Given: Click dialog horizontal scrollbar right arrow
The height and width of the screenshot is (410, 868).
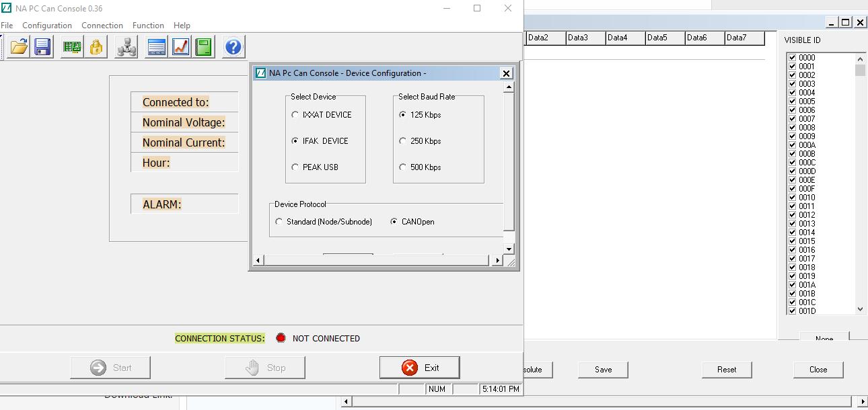Looking at the screenshot, I should [x=498, y=261].
